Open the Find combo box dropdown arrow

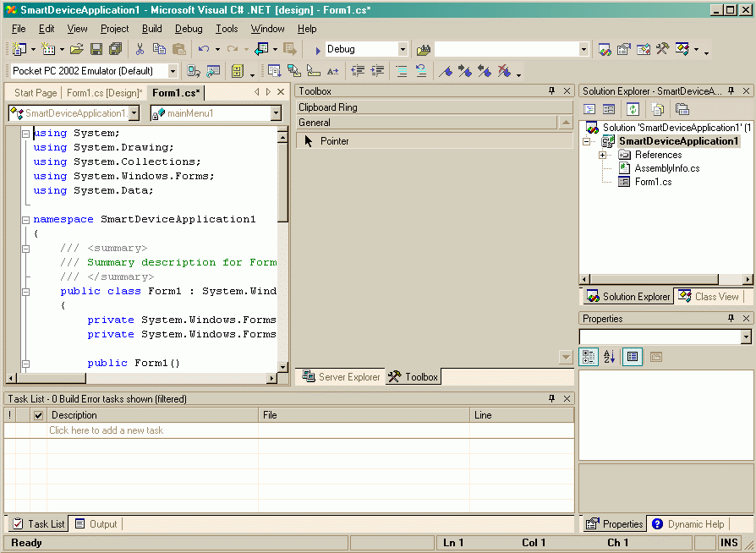(x=583, y=49)
